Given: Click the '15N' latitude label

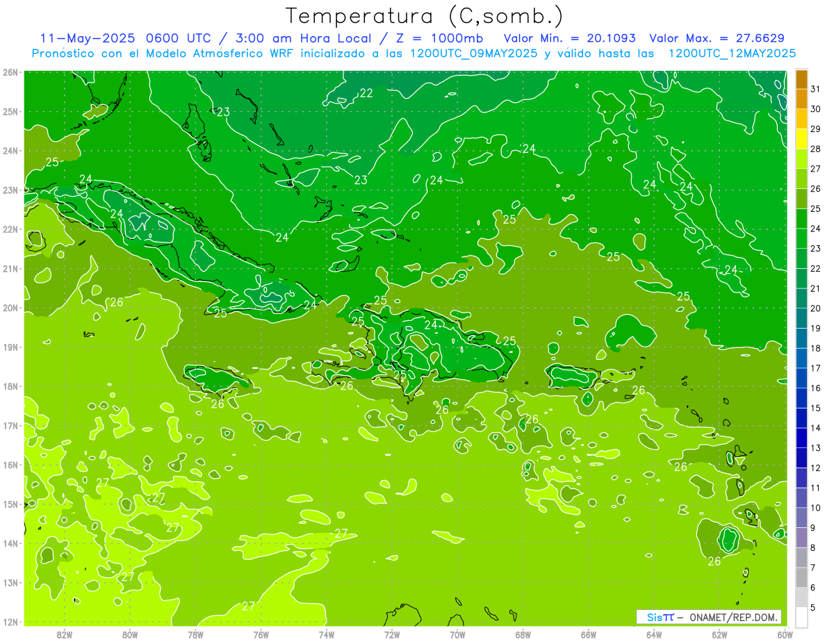Looking at the screenshot, I should (x=10, y=504).
